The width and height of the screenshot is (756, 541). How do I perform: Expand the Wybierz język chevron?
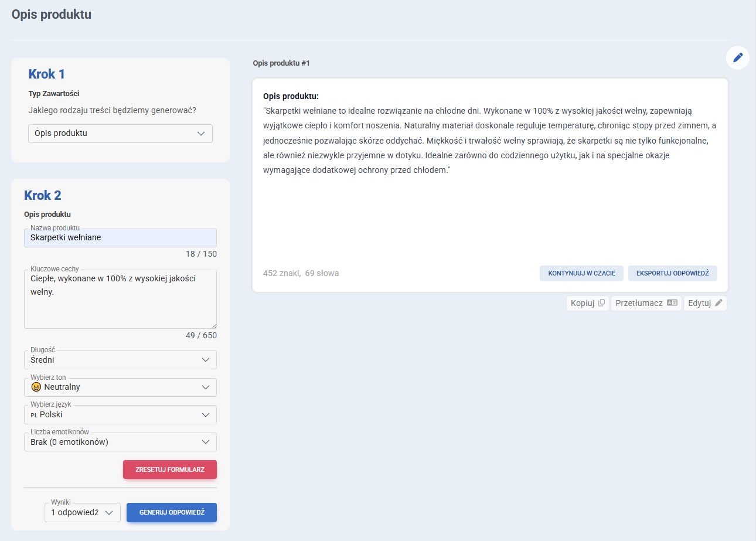(x=205, y=415)
